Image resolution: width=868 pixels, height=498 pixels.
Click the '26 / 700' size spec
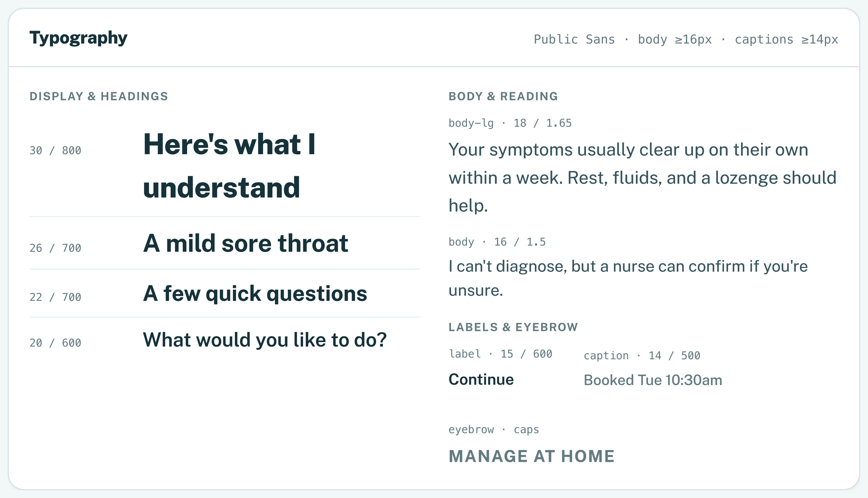coord(55,248)
